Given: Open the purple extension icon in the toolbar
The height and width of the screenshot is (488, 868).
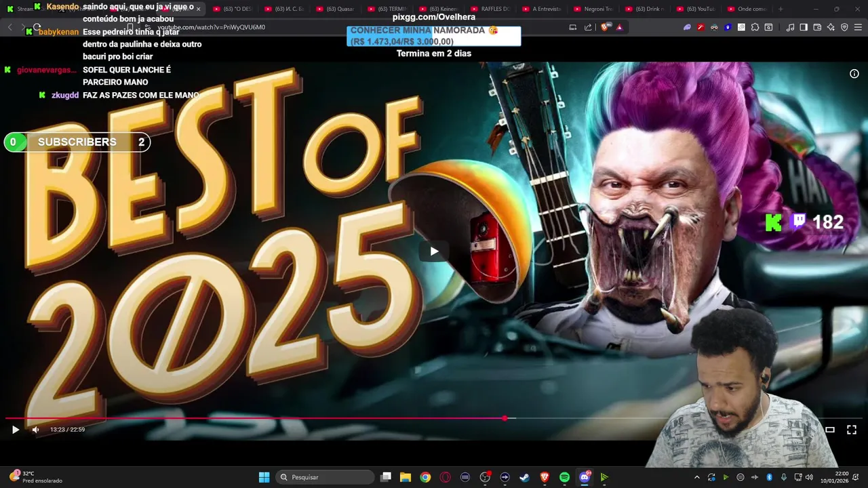Looking at the screenshot, I should pos(687,27).
